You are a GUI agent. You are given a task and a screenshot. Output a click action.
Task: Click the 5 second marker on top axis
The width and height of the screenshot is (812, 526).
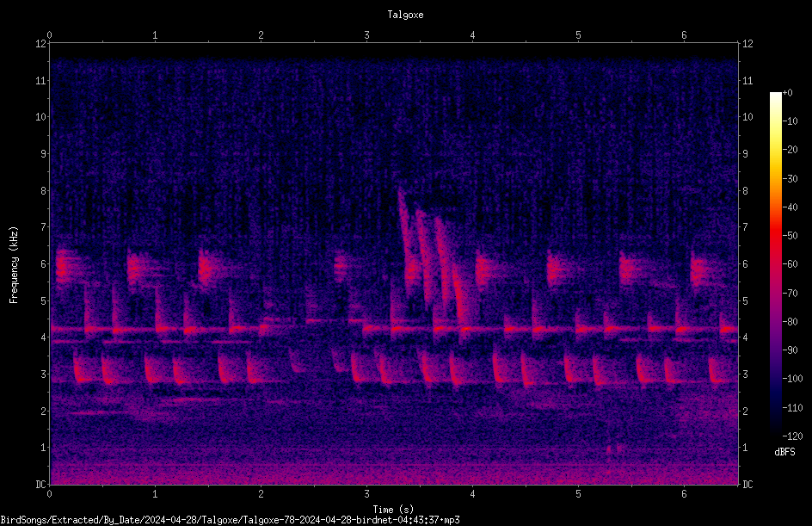578,35
